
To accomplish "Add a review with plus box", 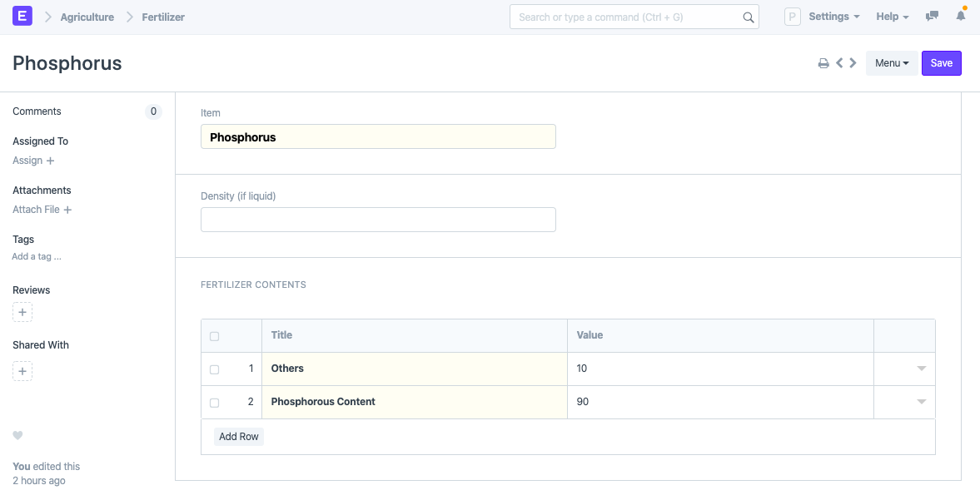I will click(x=22, y=312).
